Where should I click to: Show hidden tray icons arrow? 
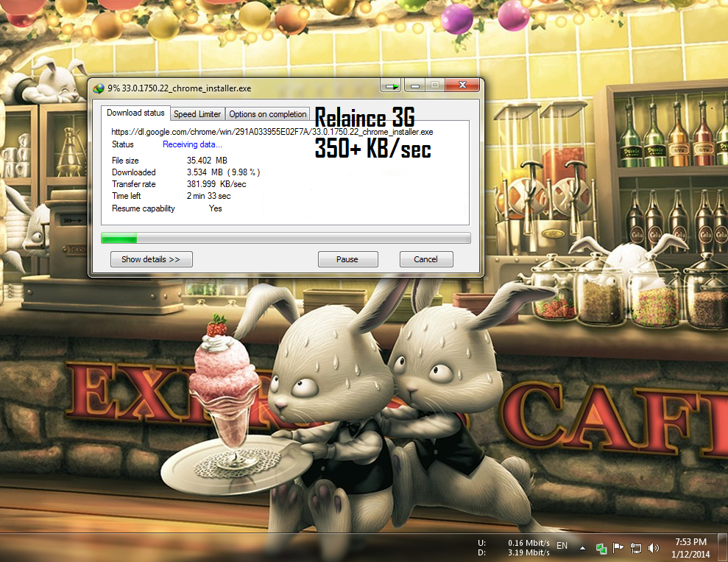(582, 549)
